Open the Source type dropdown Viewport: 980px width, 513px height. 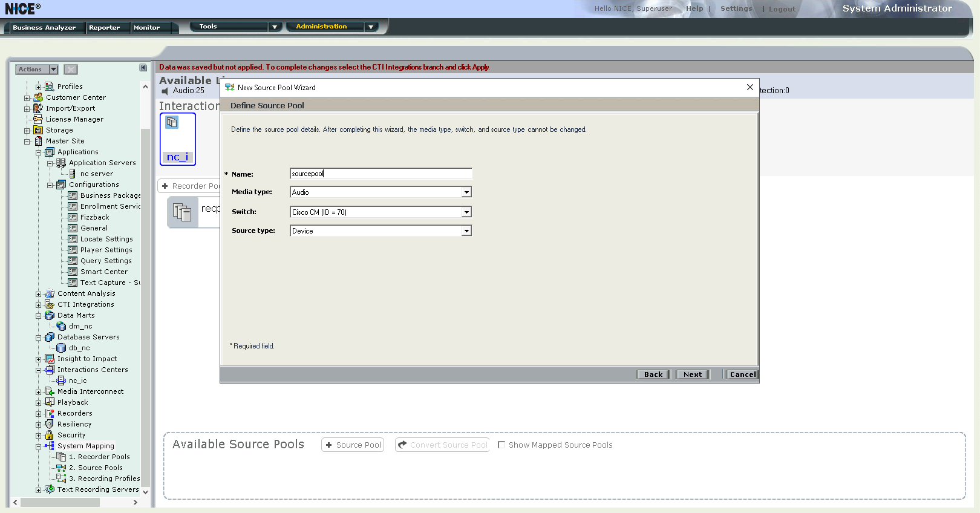(466, 231)
